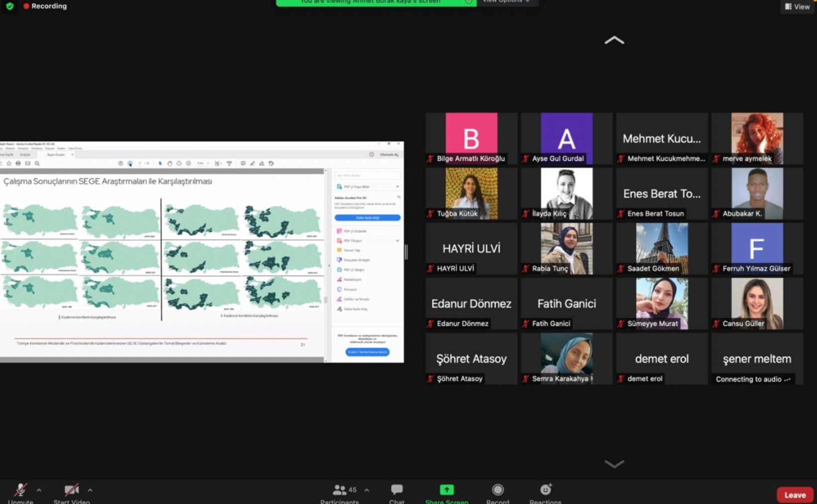Click the green Share Screen button
Screen dimensions: 817x504
[x=446, y=494]
